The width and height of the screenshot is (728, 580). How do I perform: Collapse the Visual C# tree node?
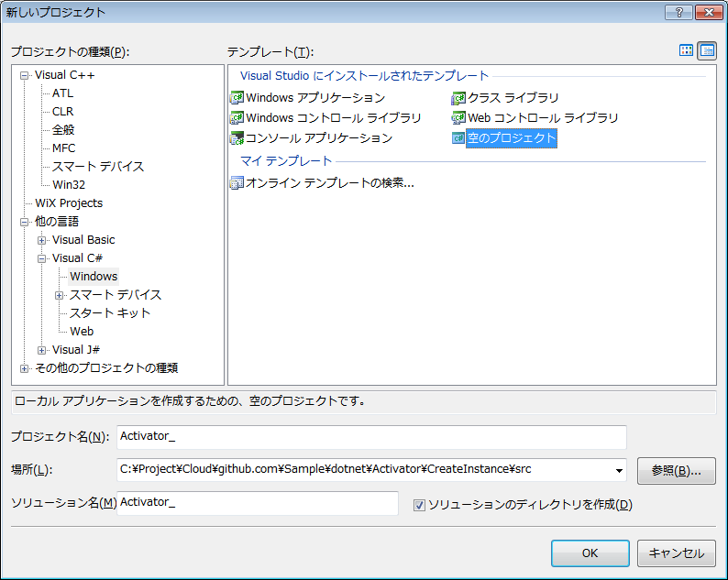point(42,259)
